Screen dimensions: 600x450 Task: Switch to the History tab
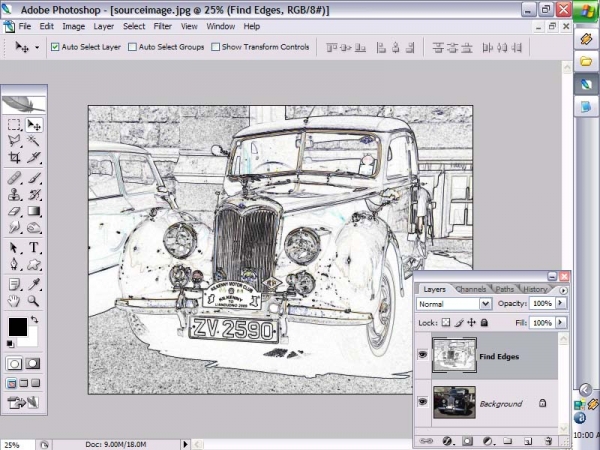tap(535, 290)
